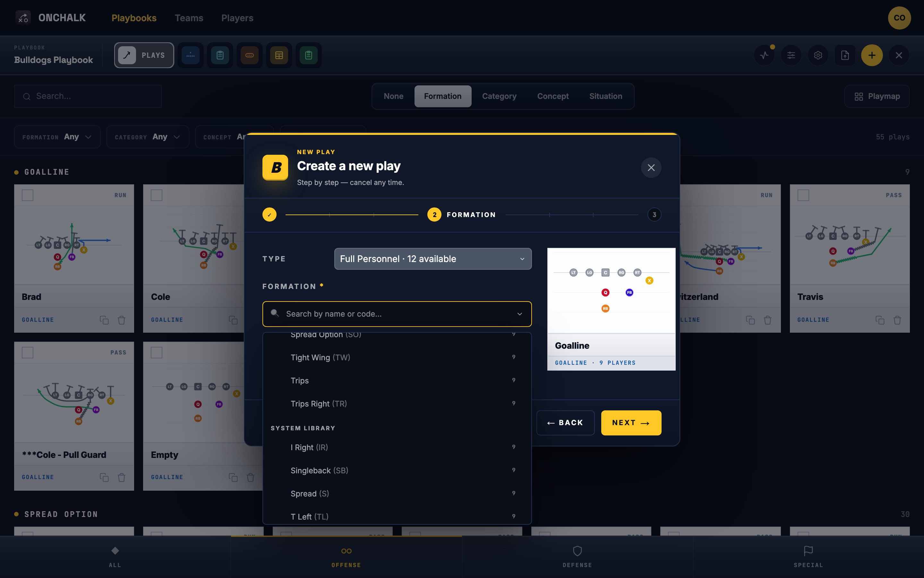
Task: Switch to SPECIAL in bottom bar
Action: [808, 557]
